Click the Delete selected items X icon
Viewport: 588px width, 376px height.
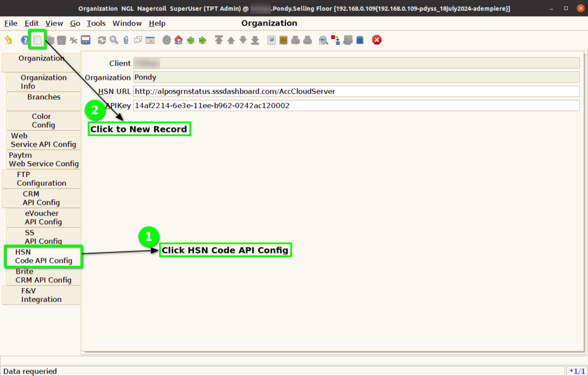coord(73,40)
